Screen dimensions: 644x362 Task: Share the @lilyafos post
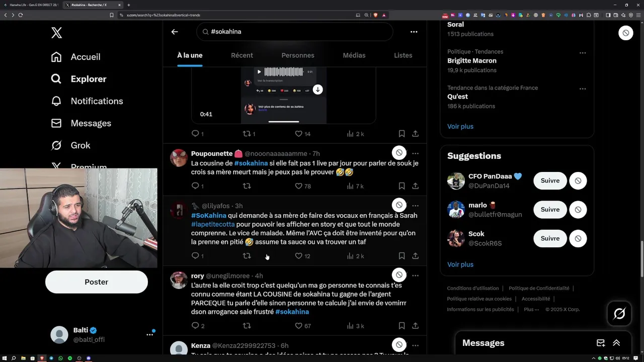(416, 256)
